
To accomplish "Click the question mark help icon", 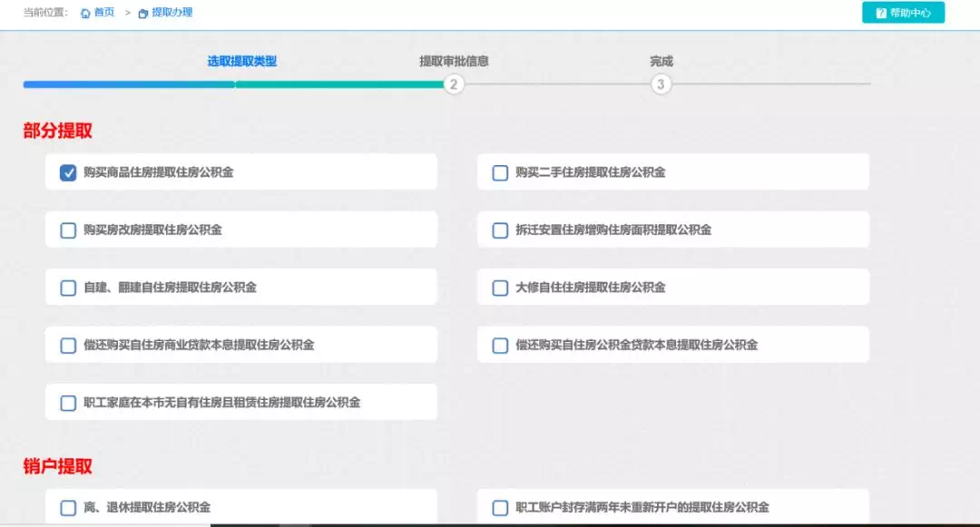I will (x=881, y=13).
